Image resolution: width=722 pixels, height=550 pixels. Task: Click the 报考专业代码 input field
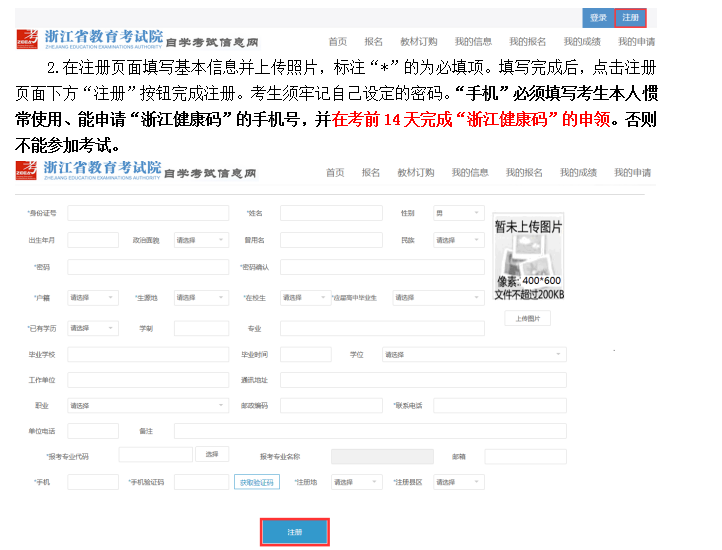pyautogui.click(x=156, y=455)
